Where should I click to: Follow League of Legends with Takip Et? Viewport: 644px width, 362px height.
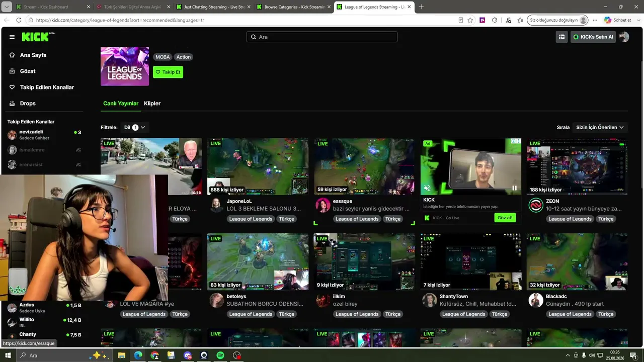click(x=168, y=72)
